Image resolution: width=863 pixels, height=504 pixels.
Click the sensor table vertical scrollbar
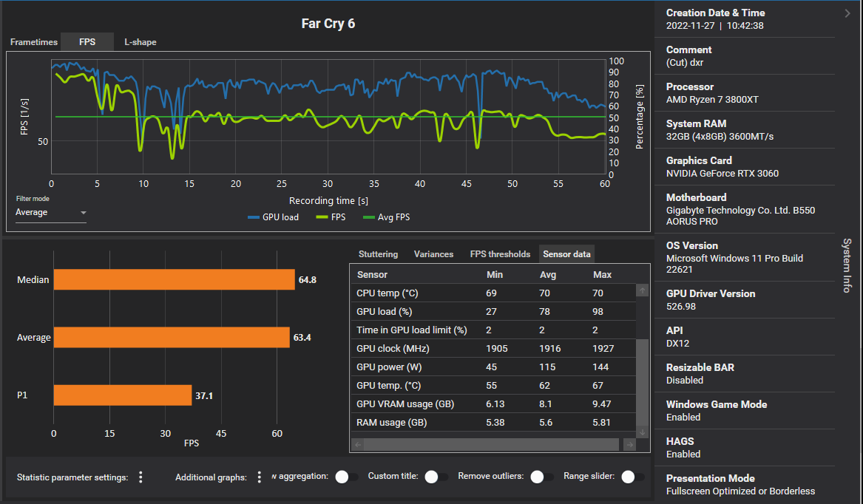point(642,383)
